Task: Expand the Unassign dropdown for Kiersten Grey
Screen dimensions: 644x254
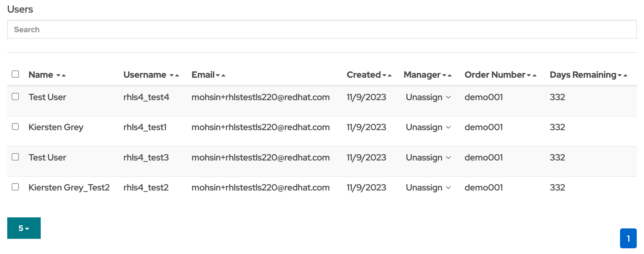Action: coord(428,127)
